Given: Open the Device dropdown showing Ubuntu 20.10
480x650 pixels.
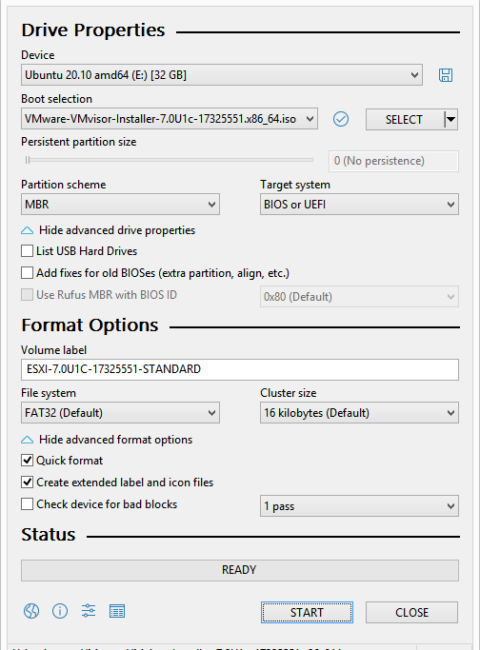Looking at the screenshot, I should coord(222,75).
